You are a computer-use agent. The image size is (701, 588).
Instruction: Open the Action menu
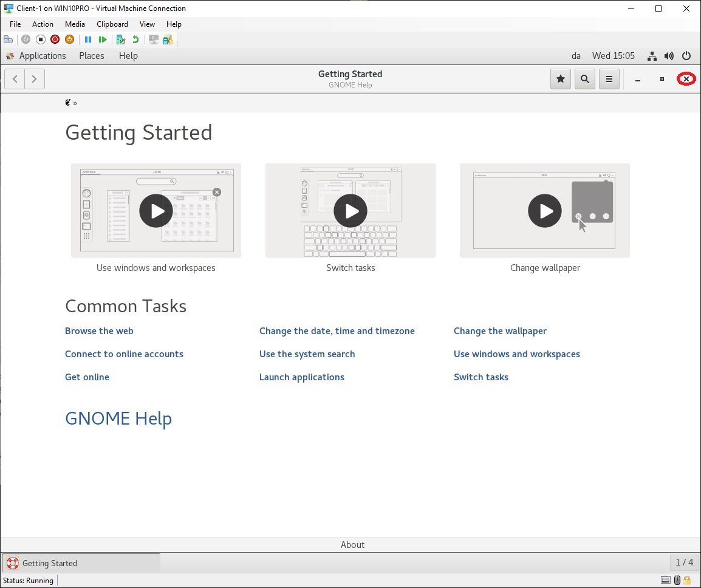click(x=43, y=24)
